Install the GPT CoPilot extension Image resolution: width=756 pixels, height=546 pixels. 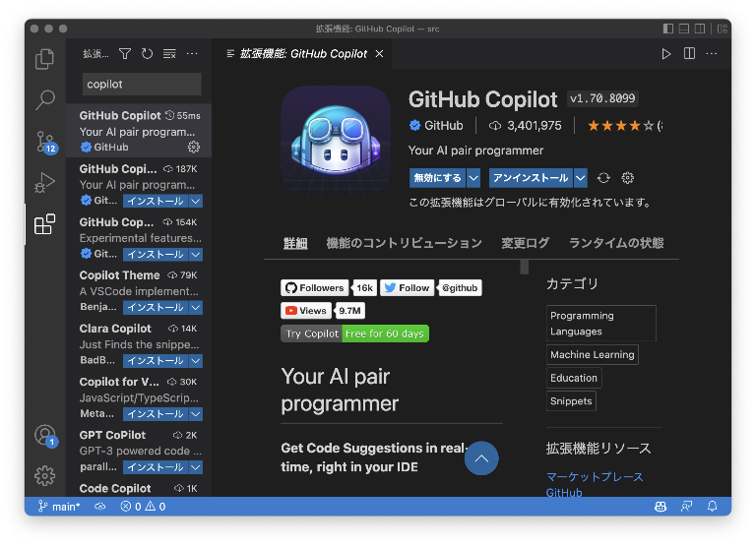click(156, 467)
